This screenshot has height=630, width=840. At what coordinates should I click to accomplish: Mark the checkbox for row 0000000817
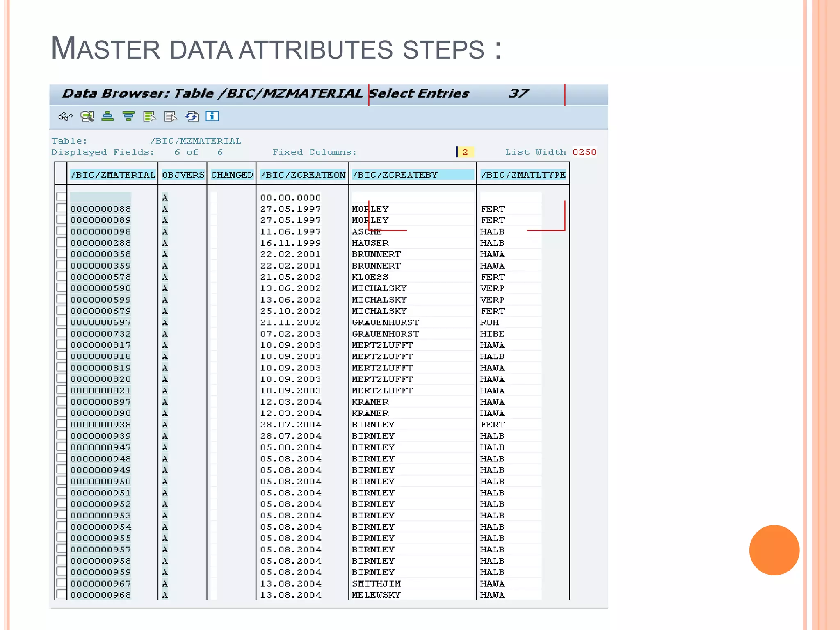61,345
